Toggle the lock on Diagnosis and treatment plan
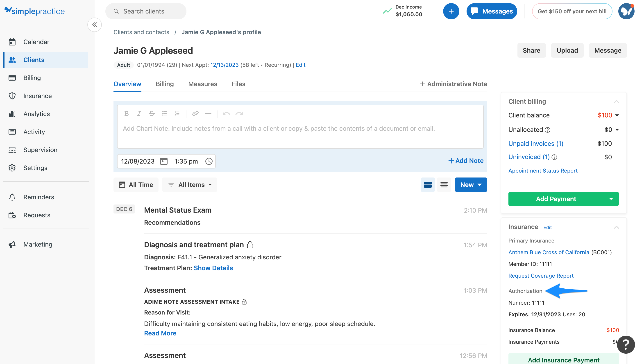The height and width of the screenshot is (364, 644). point(250,245)
